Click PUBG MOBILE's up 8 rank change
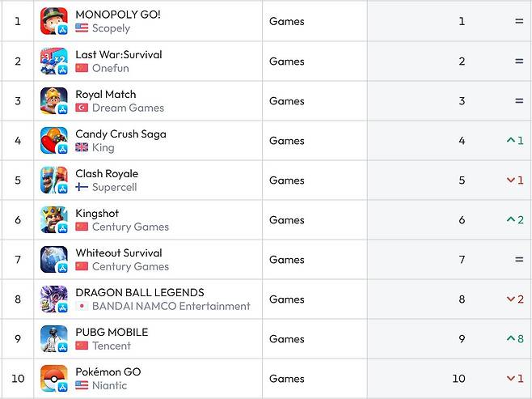The width and height of the screenshot is (532, 399). coord(515,339)
